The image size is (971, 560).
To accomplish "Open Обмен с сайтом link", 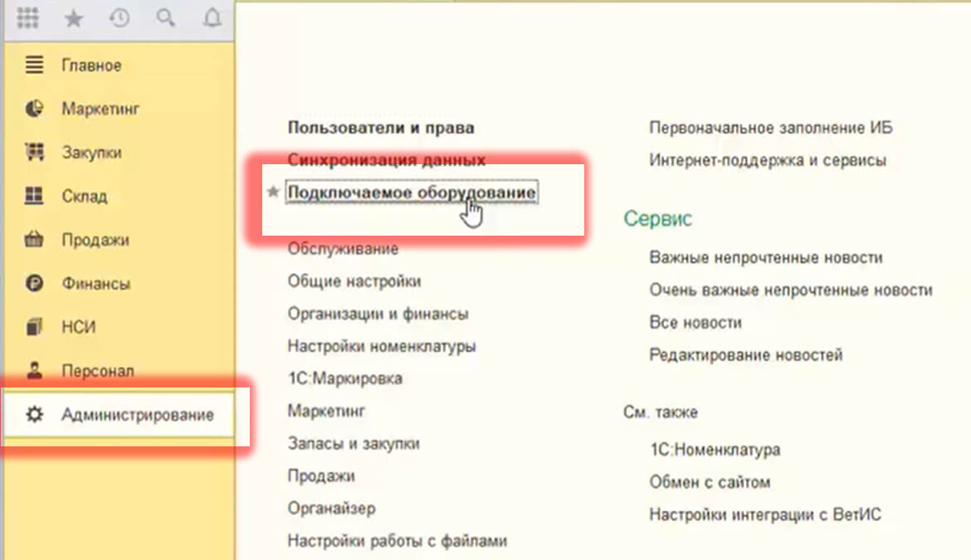I will (x=710, y=482).
